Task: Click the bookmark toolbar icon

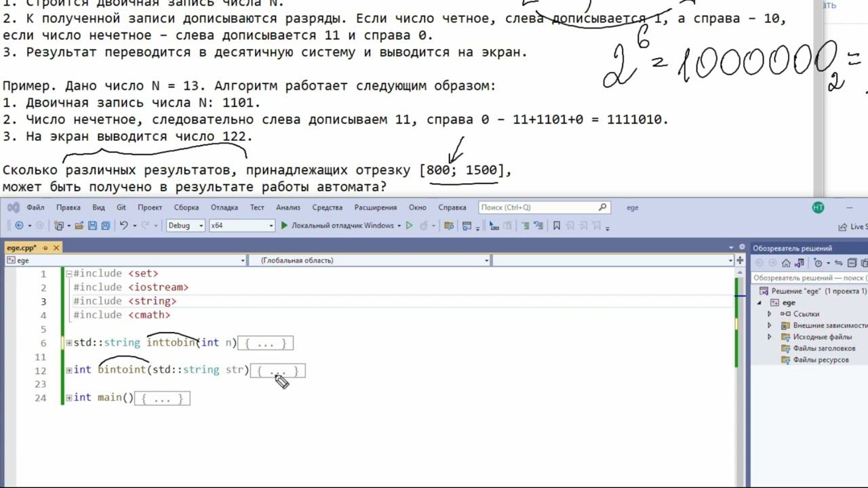Action: [557, 226]
